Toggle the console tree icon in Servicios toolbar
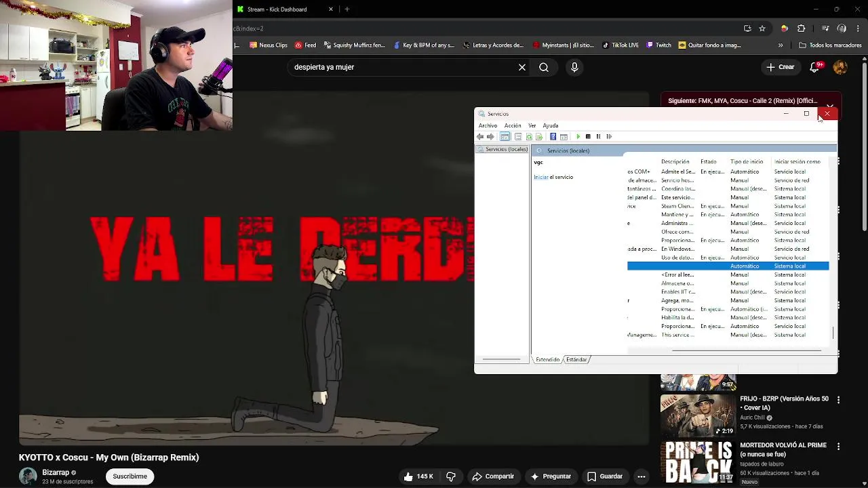The width and height of the screenshot is (868, 488). point(505,137)
